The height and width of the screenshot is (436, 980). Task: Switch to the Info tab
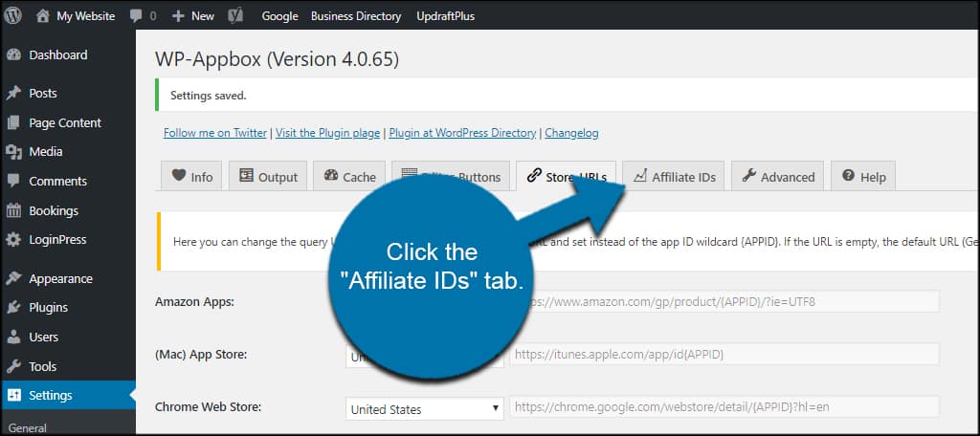(x=191, y=176)
